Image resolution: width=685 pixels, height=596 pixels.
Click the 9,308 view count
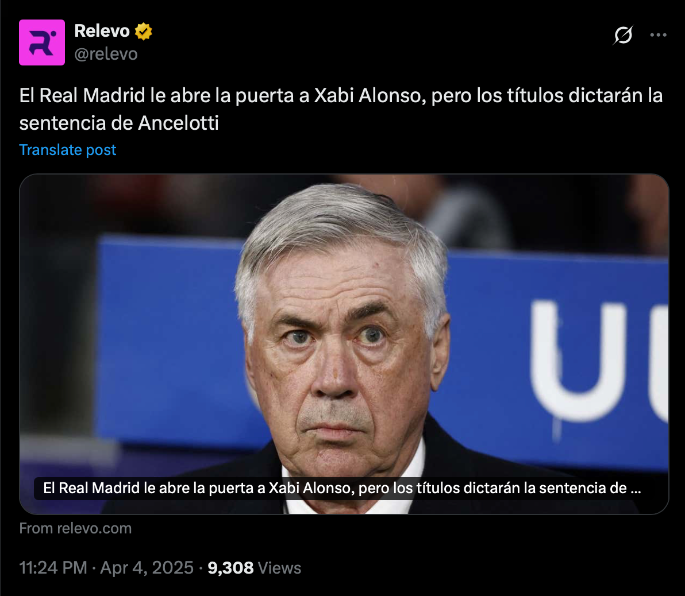230,568
